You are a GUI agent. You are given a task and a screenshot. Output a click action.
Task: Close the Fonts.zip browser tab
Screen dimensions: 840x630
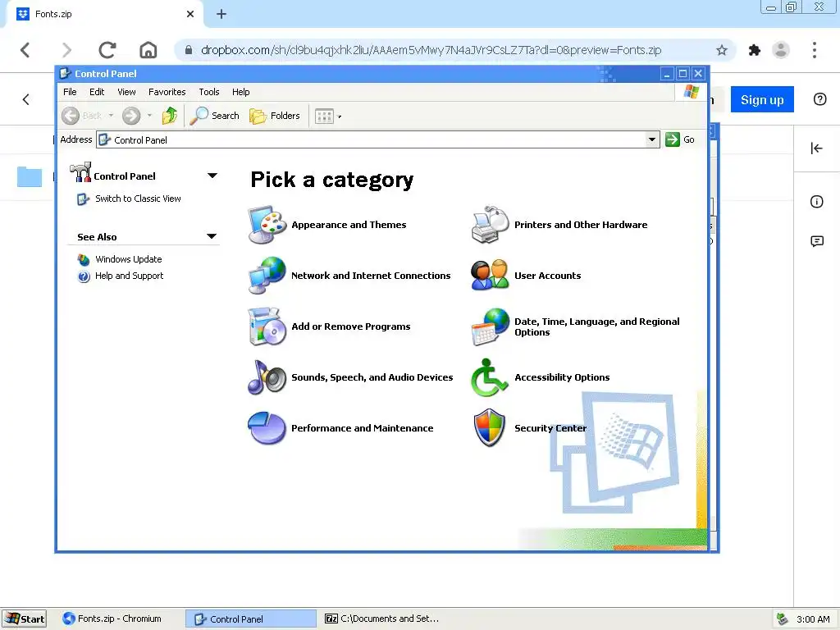pos(190,14)
